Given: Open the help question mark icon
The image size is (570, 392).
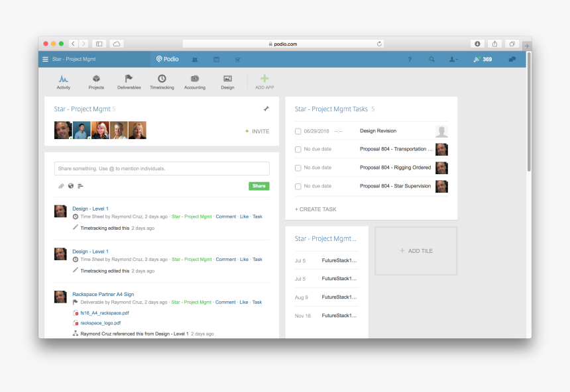Looking at the screenshot, I should 410,59.
